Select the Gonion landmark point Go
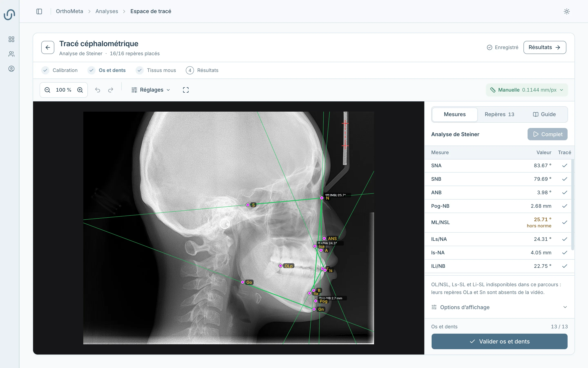Viewport: 588px width, 368px height. click(x=243, y=282)
